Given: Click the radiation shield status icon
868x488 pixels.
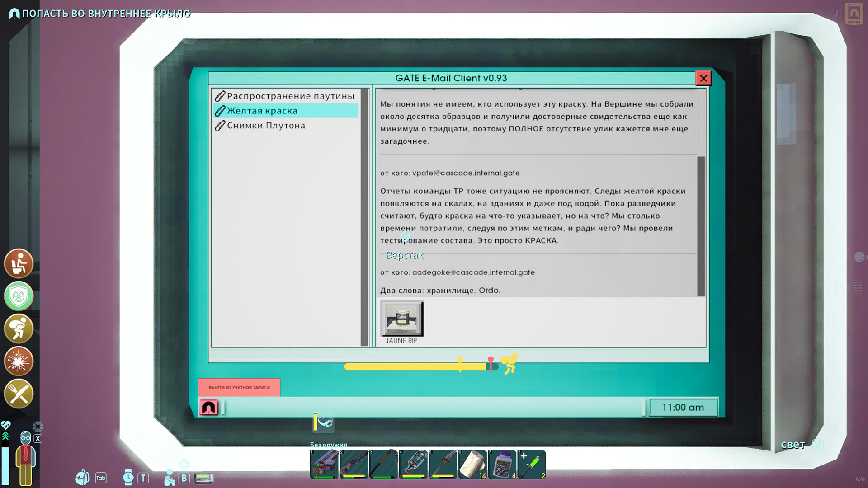Looking at the screenshot, I should [x=19, y=296].
